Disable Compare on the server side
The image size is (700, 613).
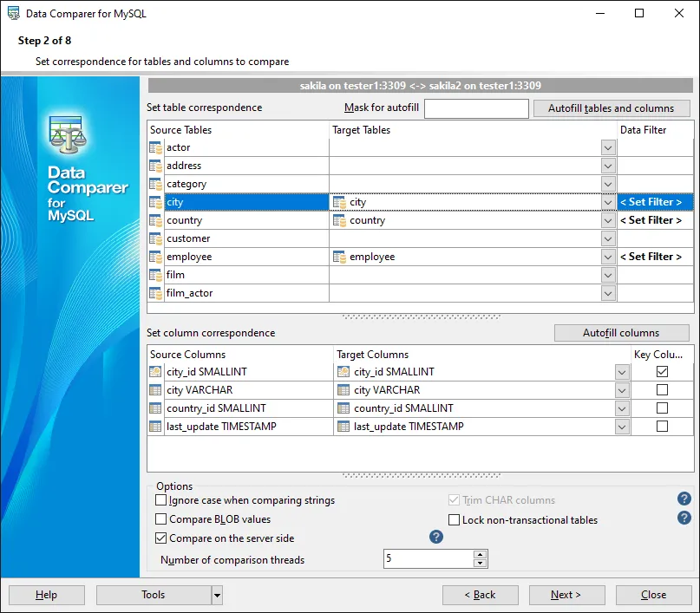160,538
